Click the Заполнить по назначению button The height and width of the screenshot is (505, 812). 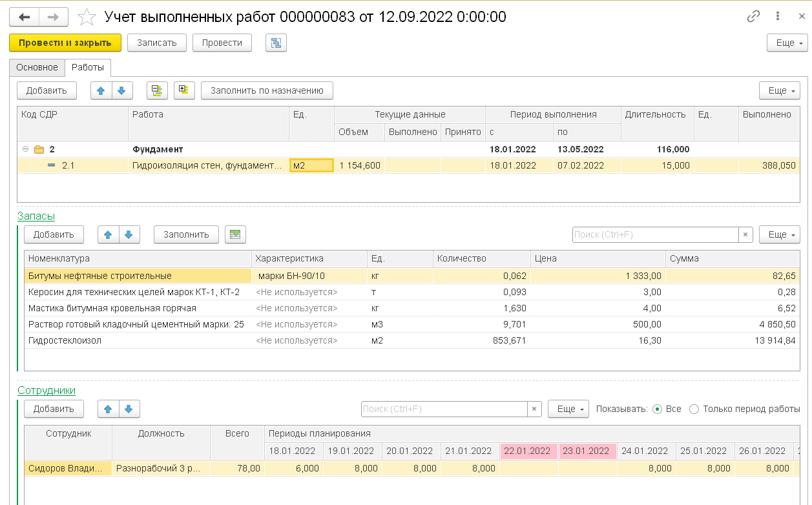pos(267,91)
